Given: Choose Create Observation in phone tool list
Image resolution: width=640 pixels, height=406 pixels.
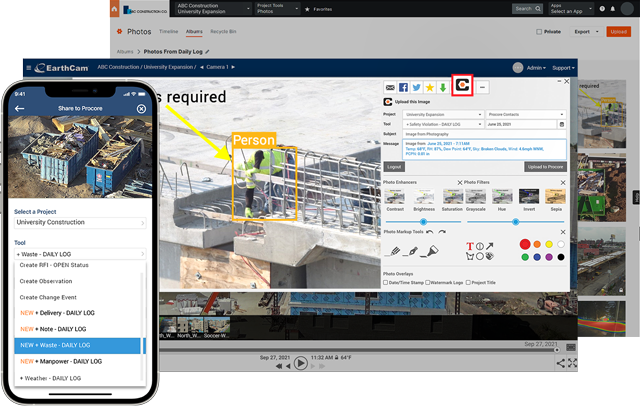Looking at the screenshot, I should pyautogui.click(x=46, y=281).
